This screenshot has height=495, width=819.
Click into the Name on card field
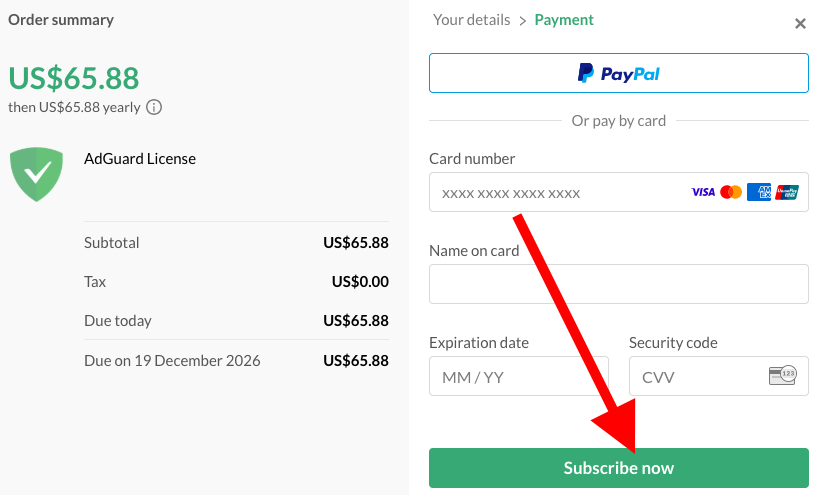(618, 284)
